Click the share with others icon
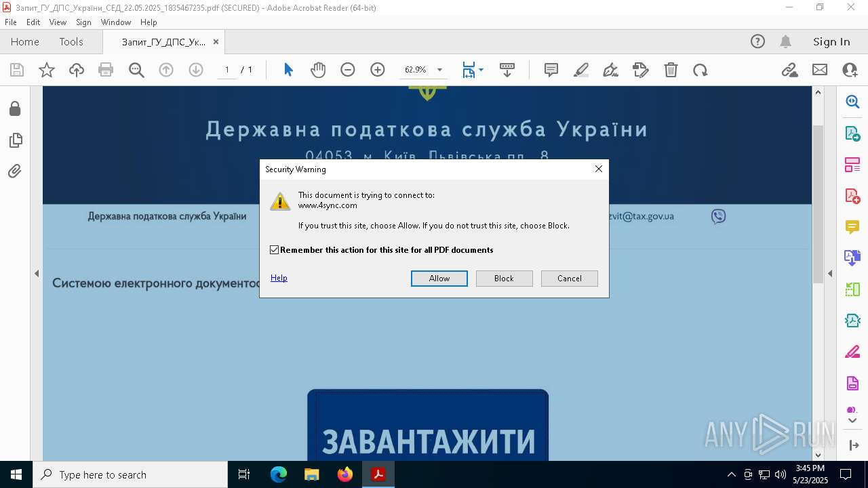 tap(850, 70)
